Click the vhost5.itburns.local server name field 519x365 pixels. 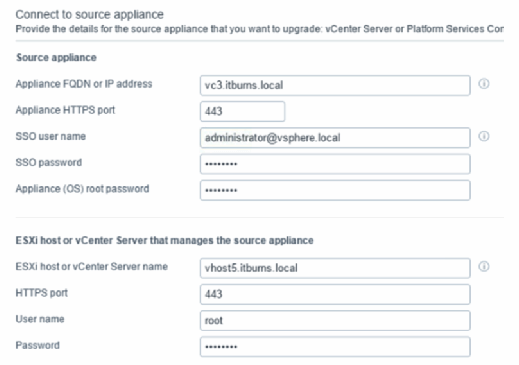click(335, 268)
